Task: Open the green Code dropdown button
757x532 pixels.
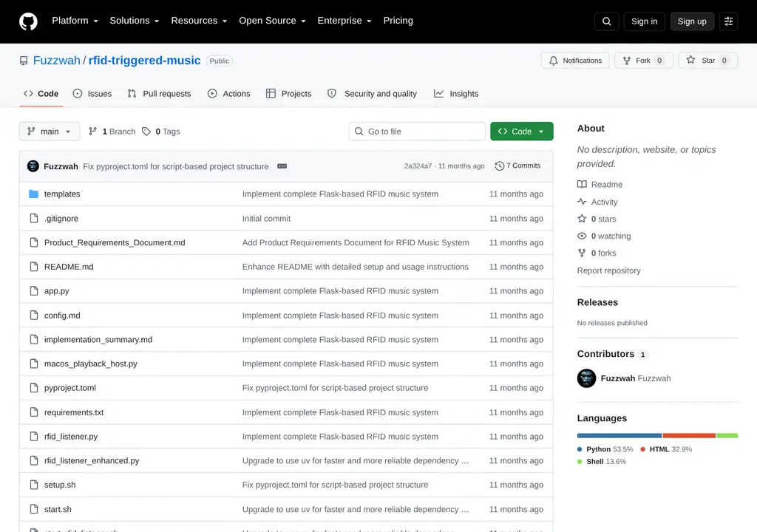Action: pyautogui.click(x=521, y=132)
